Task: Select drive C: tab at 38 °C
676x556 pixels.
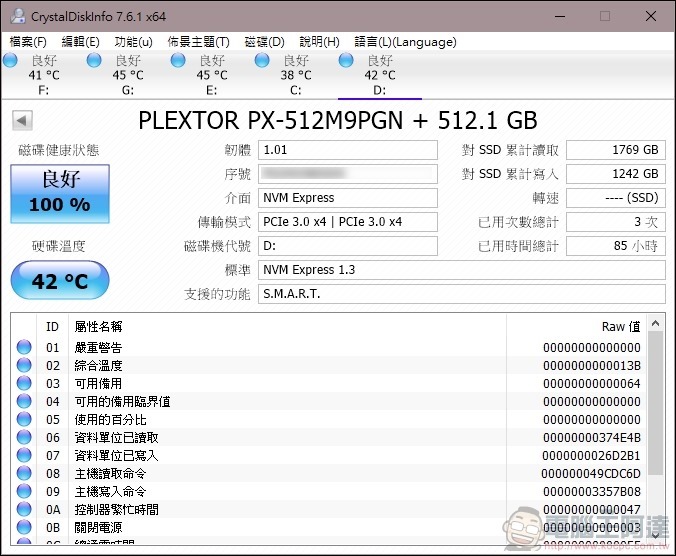Action: [x=295, y=75]
